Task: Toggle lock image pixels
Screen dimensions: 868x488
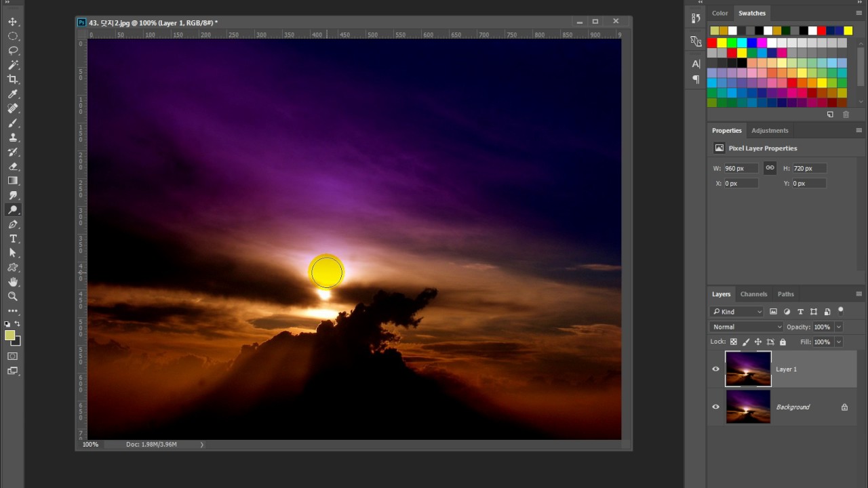Action: tap(746, 342)
